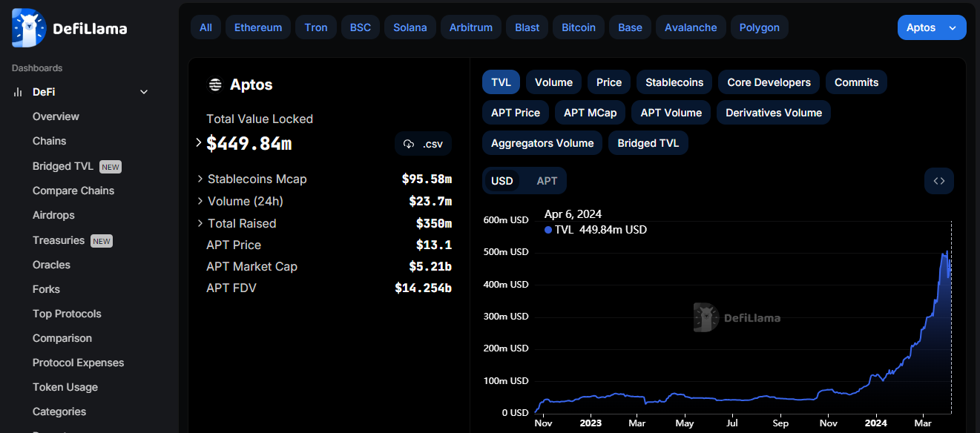Toggle the Aggregators Volume chart series

(542, 143)
